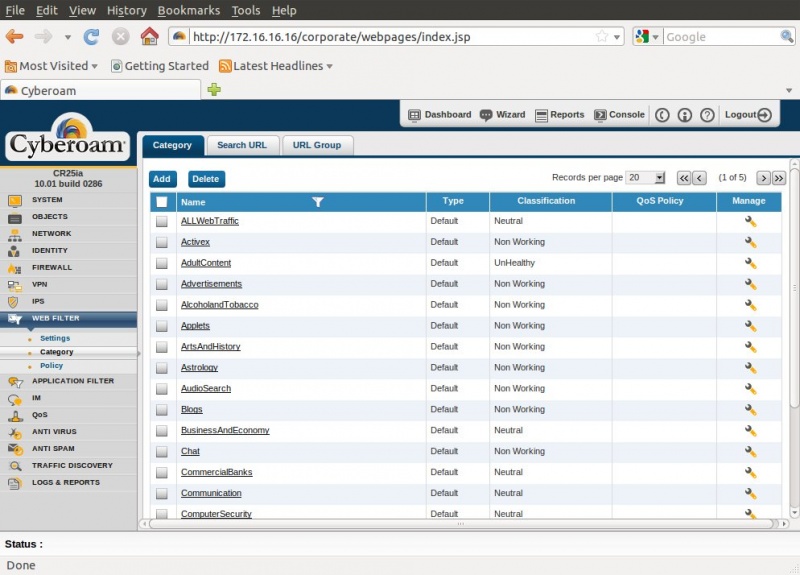The image size is (800, 575).
Task: Open the Dashboard from top toolbar
Action: [439, 115]
